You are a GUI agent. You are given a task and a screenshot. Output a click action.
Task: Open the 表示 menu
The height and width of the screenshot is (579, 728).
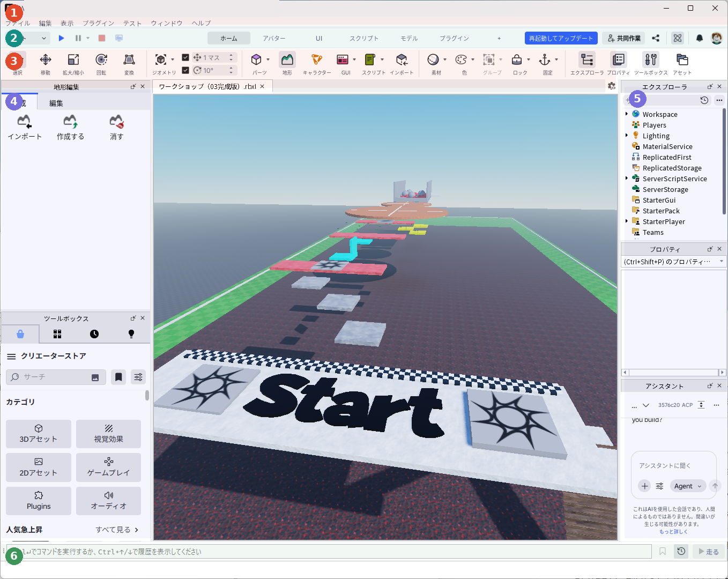coord(67,23)
